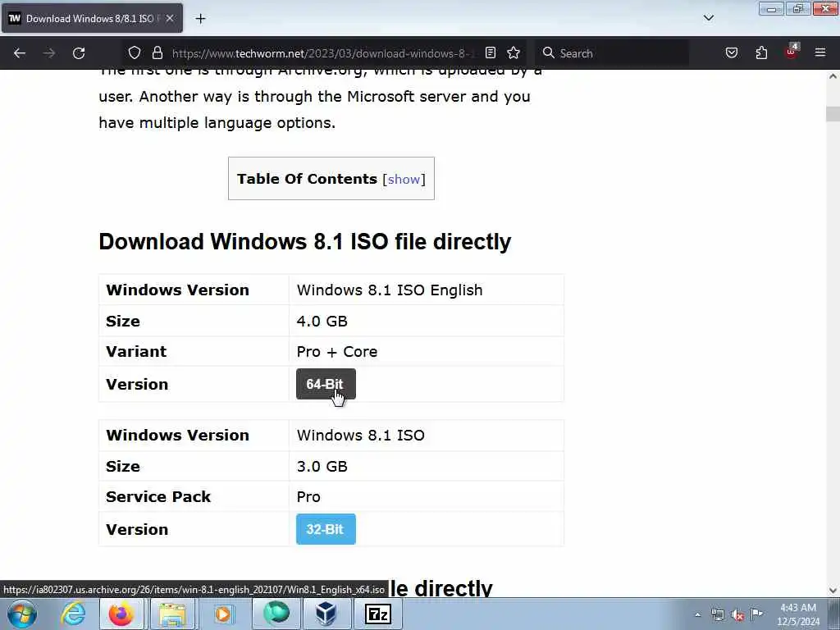Click the 'Service Pack' row label

click(x=158, y=496)
